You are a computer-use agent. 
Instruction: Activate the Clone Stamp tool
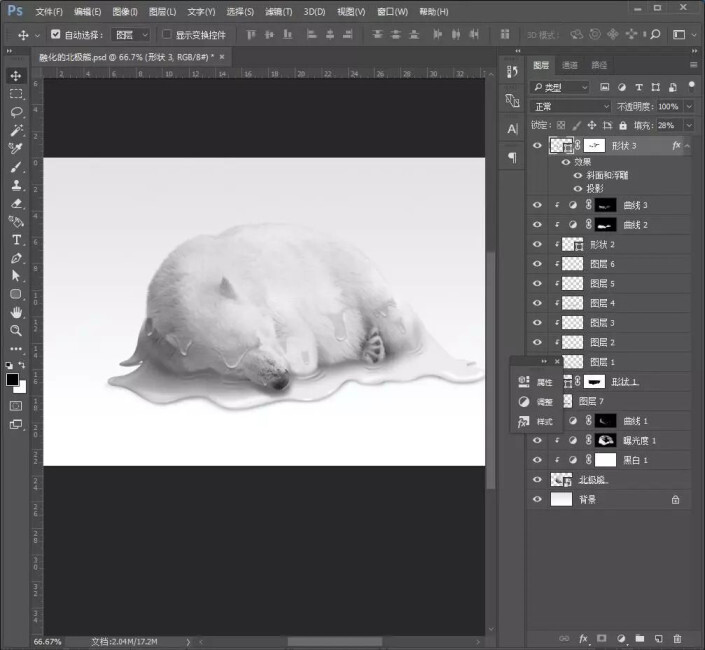16,185
